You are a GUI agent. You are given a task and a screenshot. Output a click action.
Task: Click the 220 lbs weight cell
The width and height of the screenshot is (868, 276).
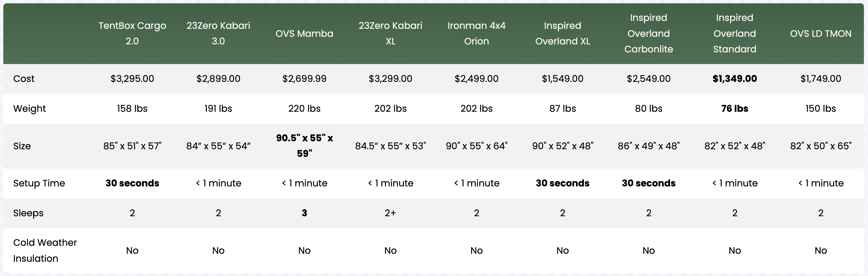coord(304,108)
